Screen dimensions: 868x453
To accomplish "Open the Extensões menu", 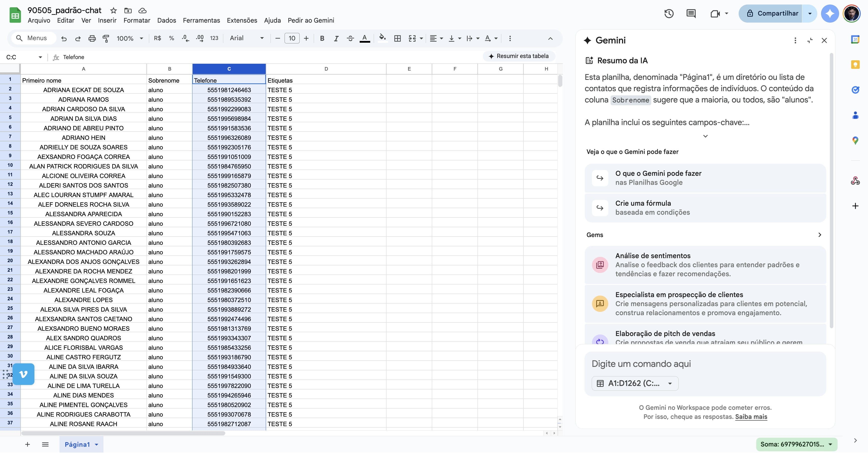I will 242,20.
